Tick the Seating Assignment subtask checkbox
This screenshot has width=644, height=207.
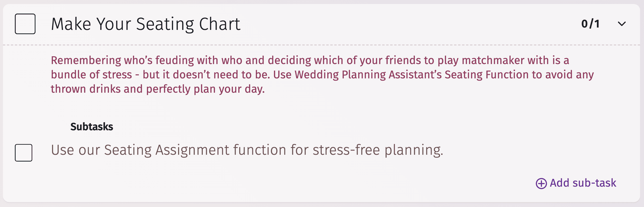(x=24, y=152)
